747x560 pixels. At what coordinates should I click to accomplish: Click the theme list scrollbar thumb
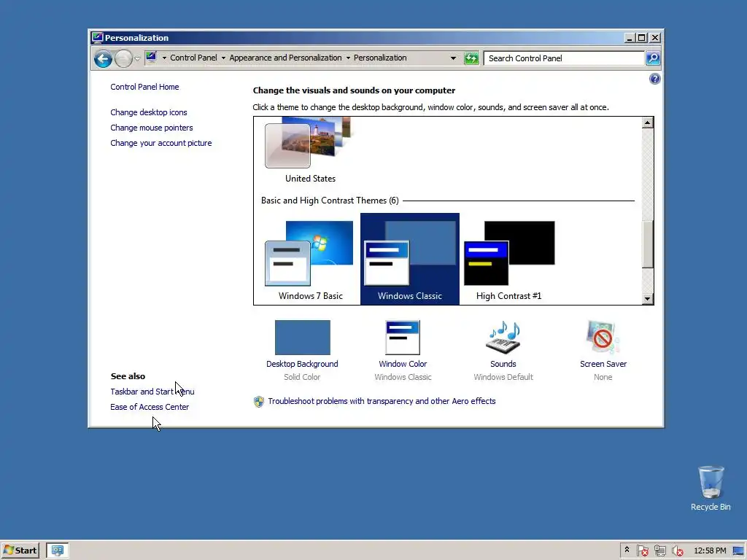tap(647, 245)
